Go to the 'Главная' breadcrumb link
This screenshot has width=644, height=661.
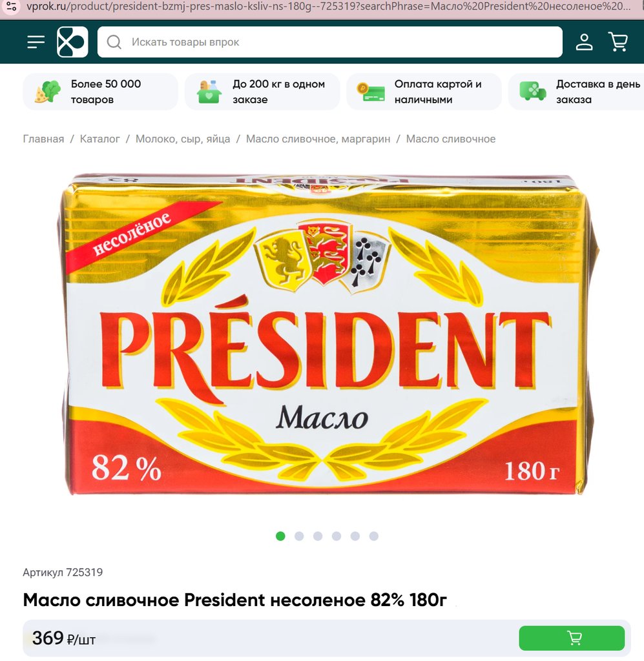(x=43, y=139)
